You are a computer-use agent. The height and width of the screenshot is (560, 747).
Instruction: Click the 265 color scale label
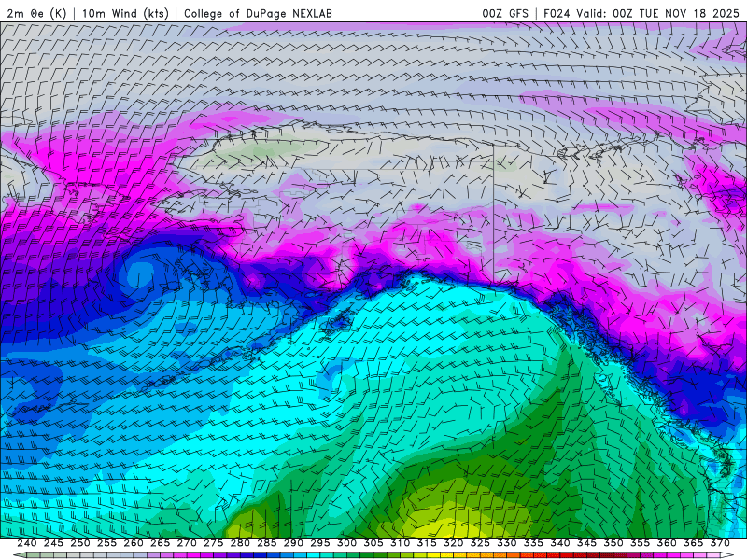tap(160, 543)
